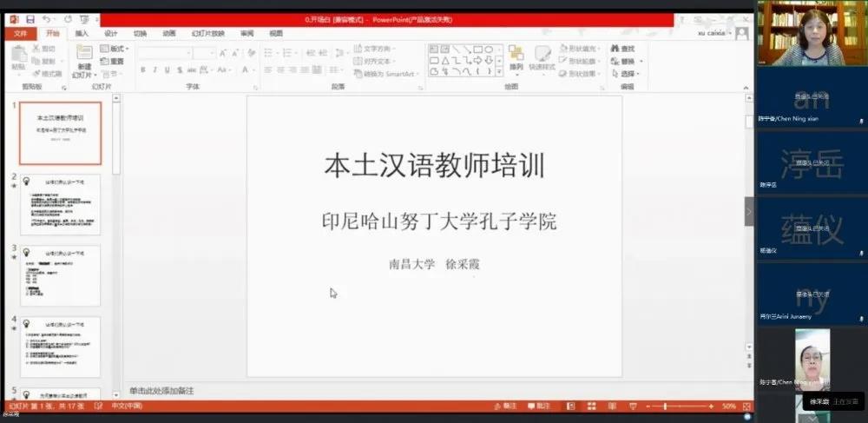
Task: Click the Notes (备注) button in the status bar
Action: coord(505,406)
